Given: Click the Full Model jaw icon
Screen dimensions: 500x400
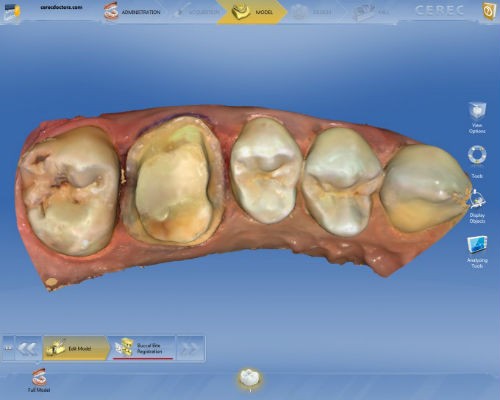Looking at the screenshot, I should pos(39,380).
